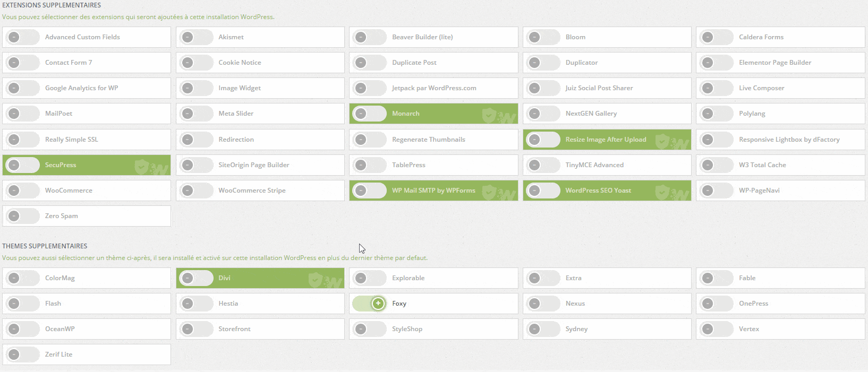Toggle WordPress SEO Yoast switch
The image size is (868, 372).
click(x=543, y=191)
